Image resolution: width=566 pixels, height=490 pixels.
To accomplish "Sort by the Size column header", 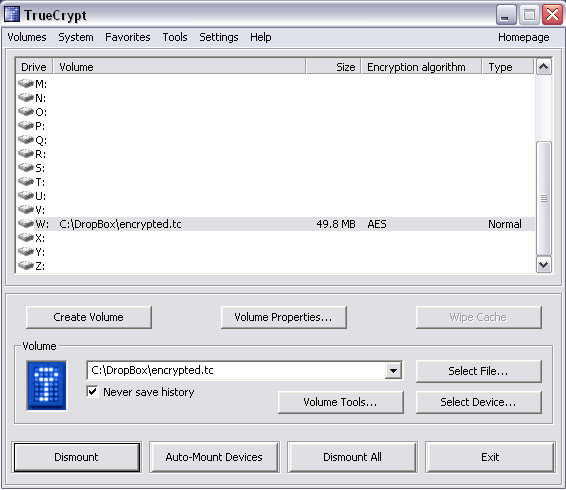I will [x=334, y=67].
